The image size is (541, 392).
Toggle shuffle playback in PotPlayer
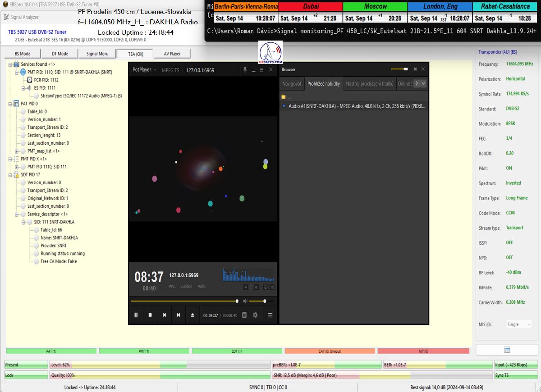272,287
